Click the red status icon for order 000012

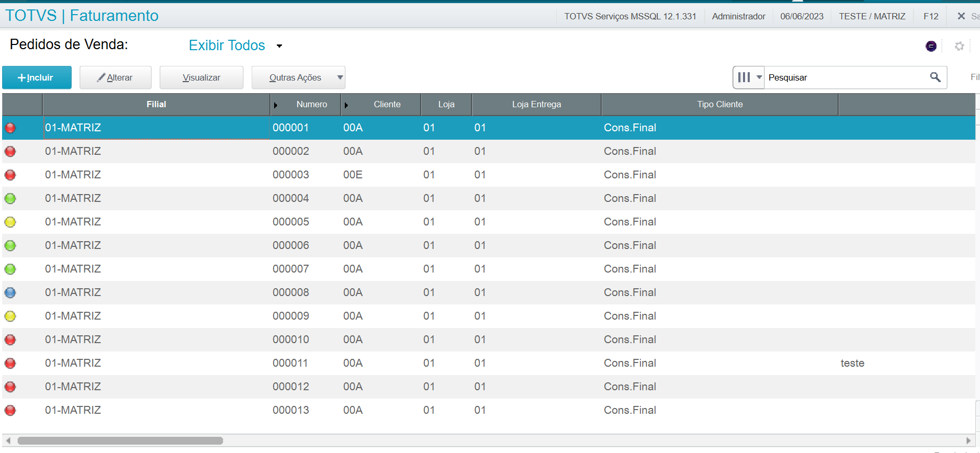click(x=10, y=387)
